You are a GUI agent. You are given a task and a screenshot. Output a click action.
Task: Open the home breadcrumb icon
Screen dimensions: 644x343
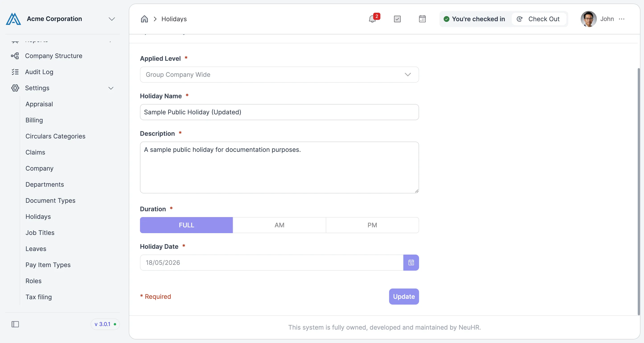(x=144, y=19)
